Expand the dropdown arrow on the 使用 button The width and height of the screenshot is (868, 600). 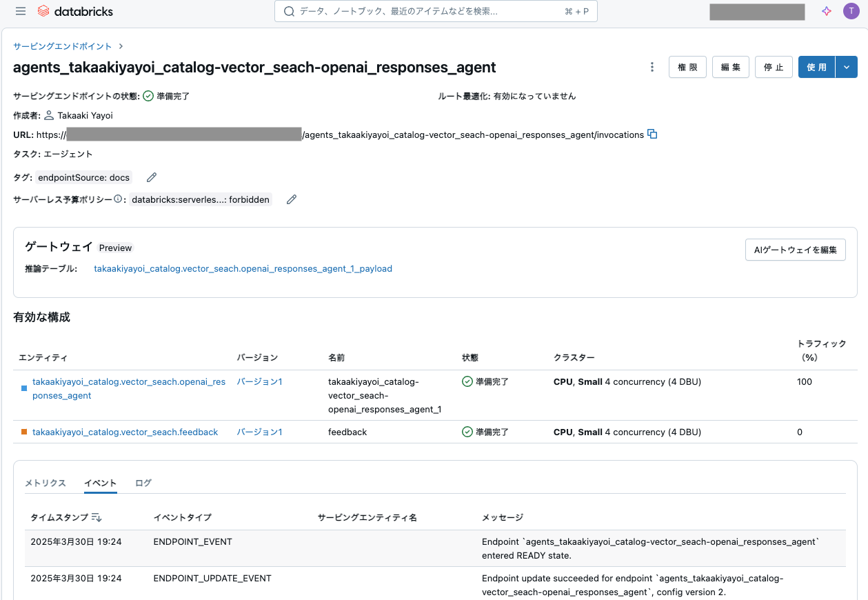[846, 67]
